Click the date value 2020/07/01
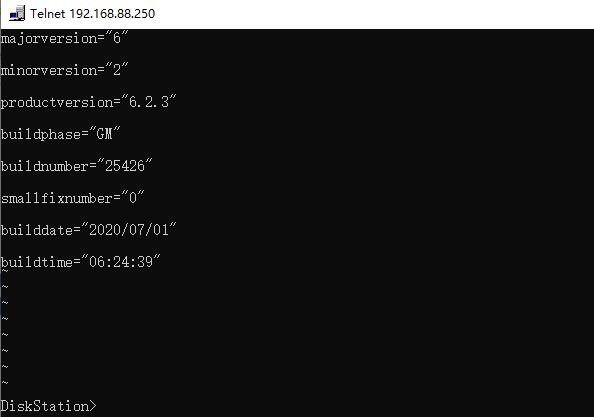Image resolution: width=594 pixels, height=417 pixels. tap(129, 230)
